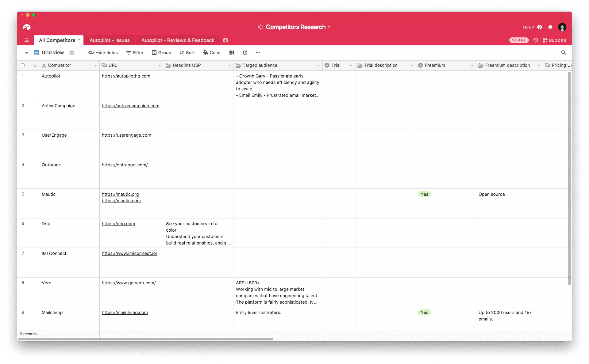589x364 pixels.
Task: Select the Open source description cell
Action: pos(509,203)
